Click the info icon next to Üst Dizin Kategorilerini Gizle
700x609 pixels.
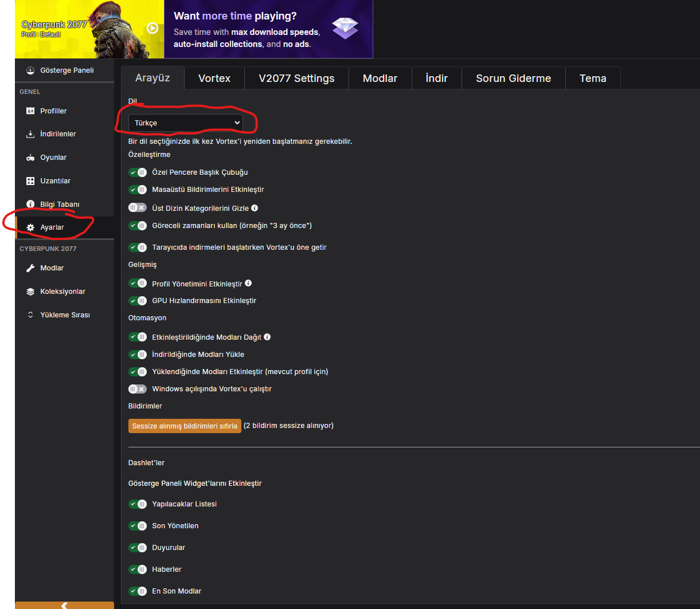(255, 208)
